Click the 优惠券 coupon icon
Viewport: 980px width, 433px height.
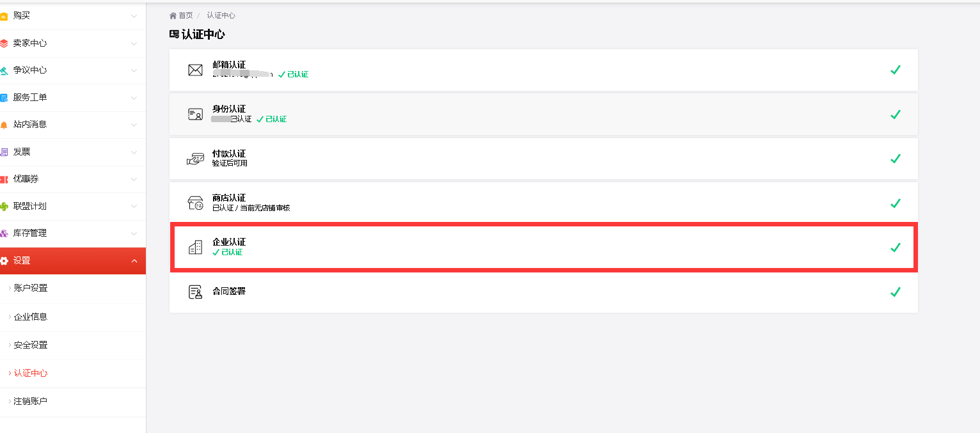point(4,179)
